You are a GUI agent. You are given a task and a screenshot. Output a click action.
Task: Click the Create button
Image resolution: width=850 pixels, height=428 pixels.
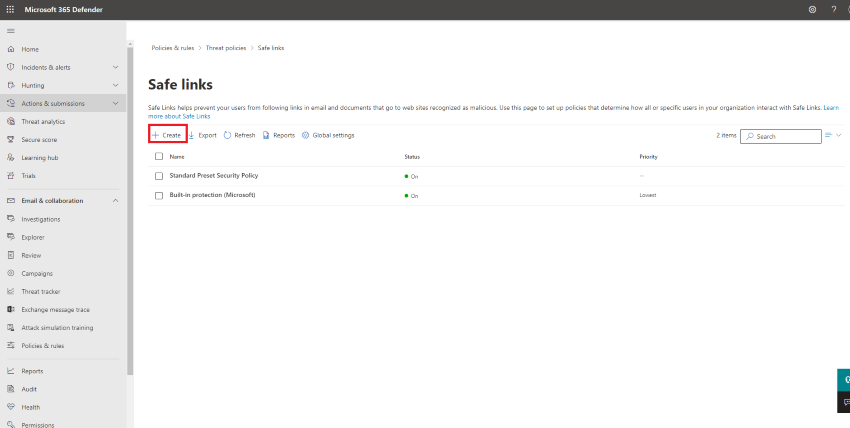tap(168, 135)
